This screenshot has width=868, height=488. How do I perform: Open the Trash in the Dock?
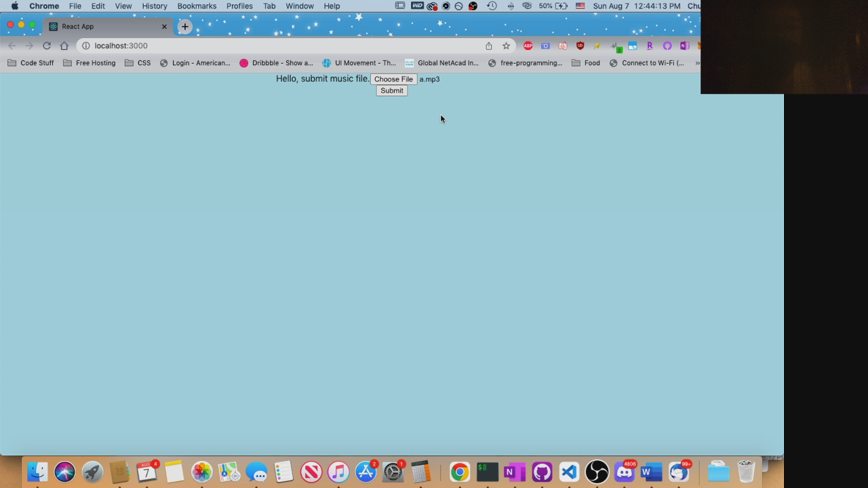746,471
